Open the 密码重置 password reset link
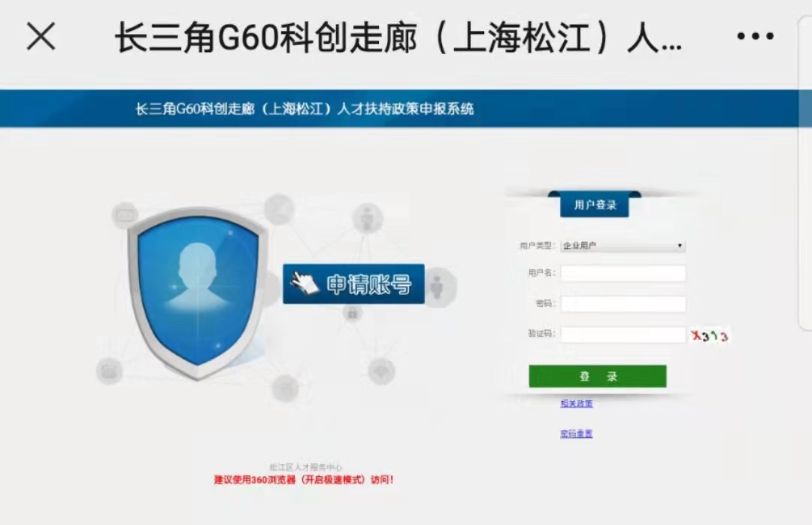This screenshot has width=812, height=525. pos(577,433)
